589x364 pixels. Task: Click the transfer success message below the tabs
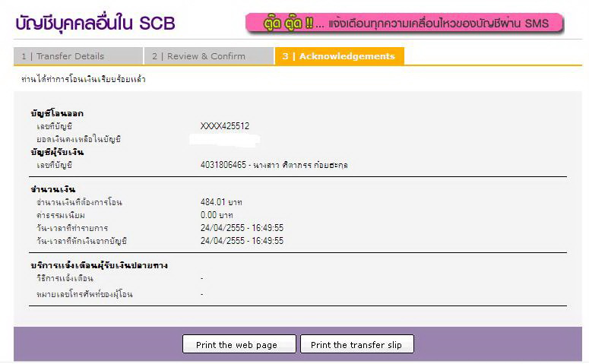(84, 79)
